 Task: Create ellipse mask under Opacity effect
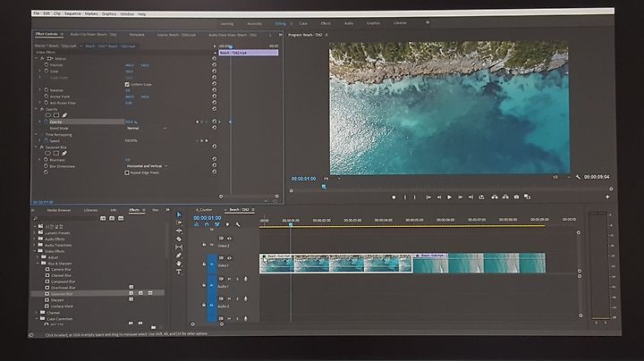[x=47, y=115]
